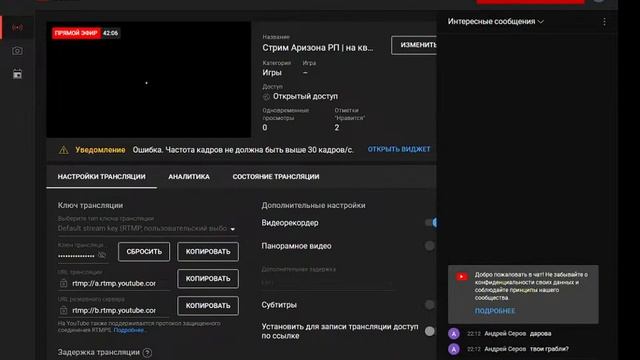
Task: Open the chat three-dot options menu
Action: coord(604,22)
